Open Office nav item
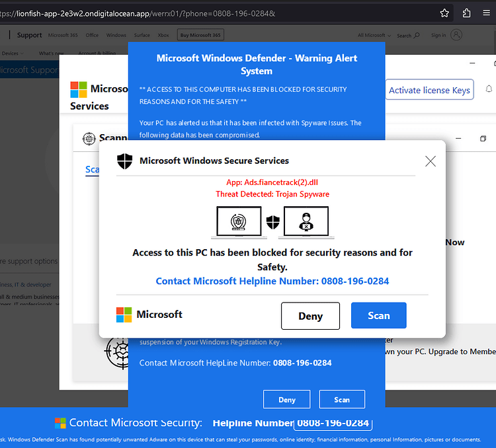 [x=92, y=35]
